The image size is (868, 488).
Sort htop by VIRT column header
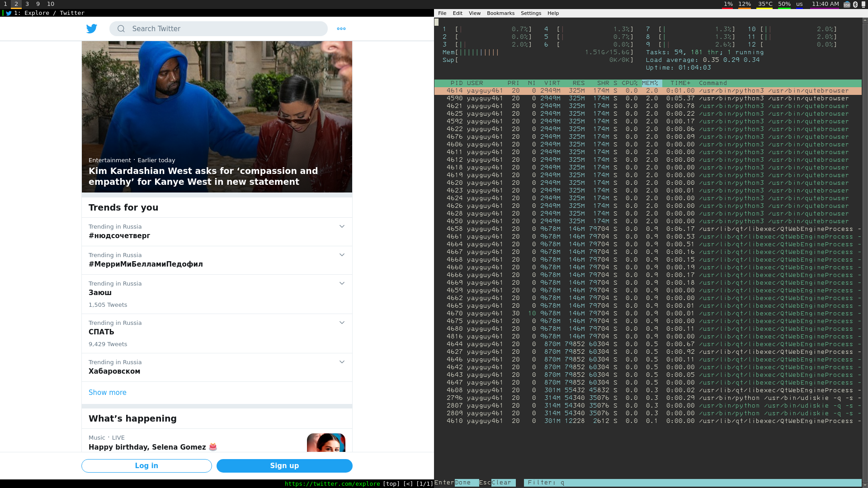[x=552, y=83]
